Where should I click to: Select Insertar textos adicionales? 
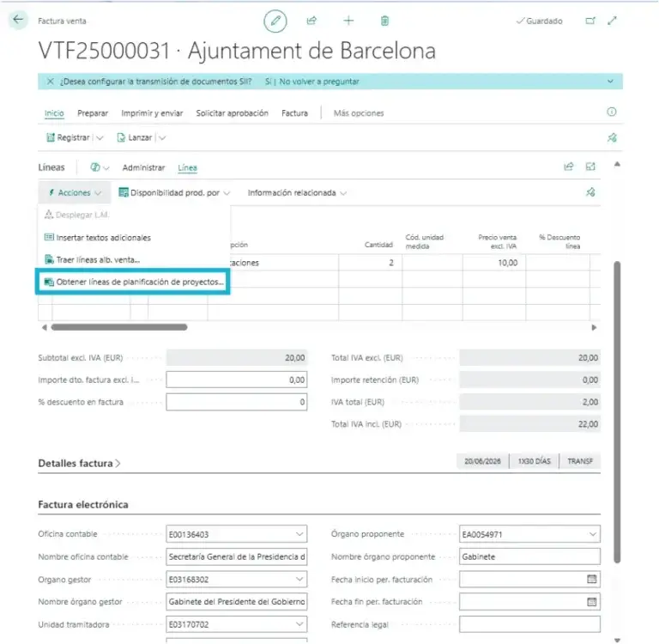click(x=98, y=237)
